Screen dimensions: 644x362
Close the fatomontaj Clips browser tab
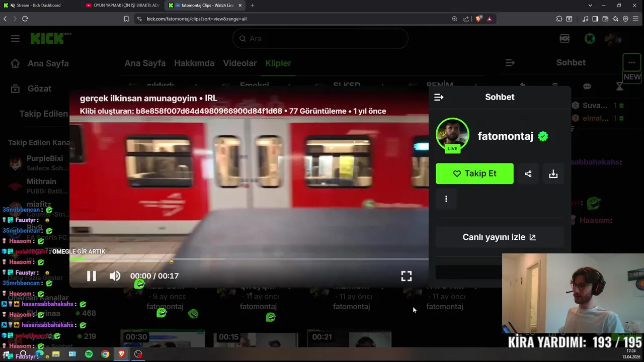240,6
